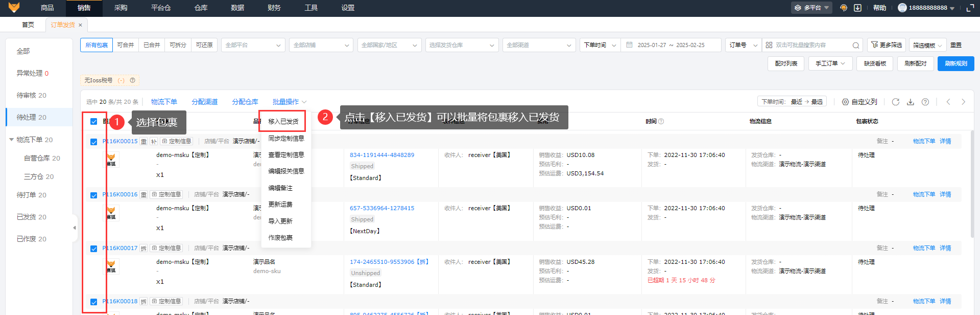Image resolution: width=980 pixels, height=315 pixels.
Task: Close the 订单发货 tab
Action: [80, 25]
